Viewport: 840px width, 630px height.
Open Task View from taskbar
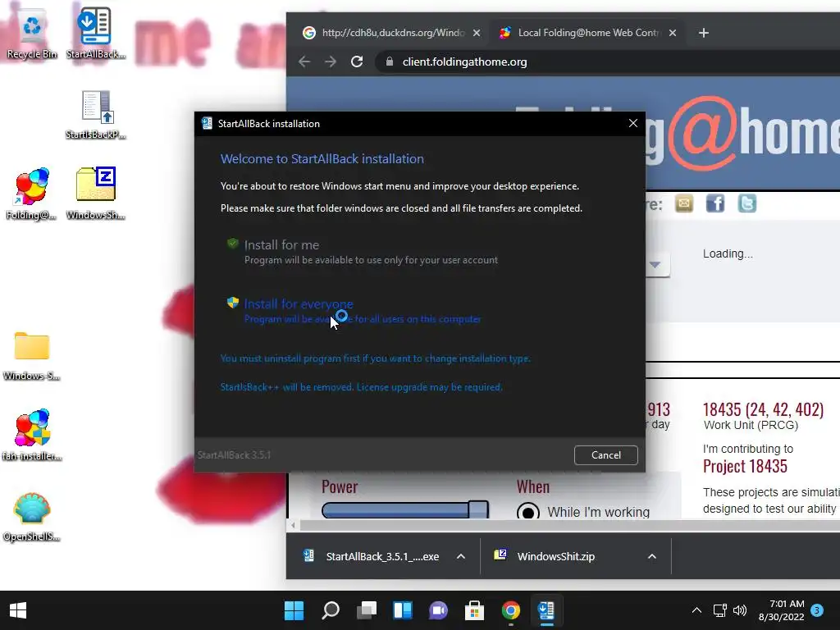tap(367, 610)
